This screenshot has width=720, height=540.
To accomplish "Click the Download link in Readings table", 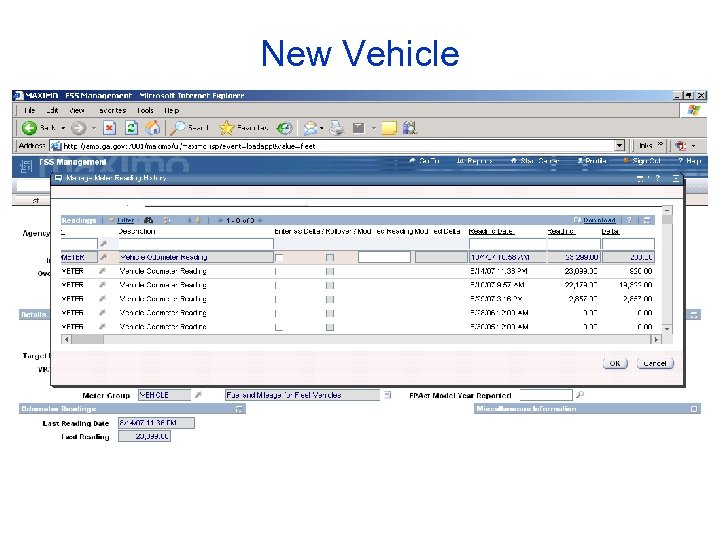I will [599, 220].
